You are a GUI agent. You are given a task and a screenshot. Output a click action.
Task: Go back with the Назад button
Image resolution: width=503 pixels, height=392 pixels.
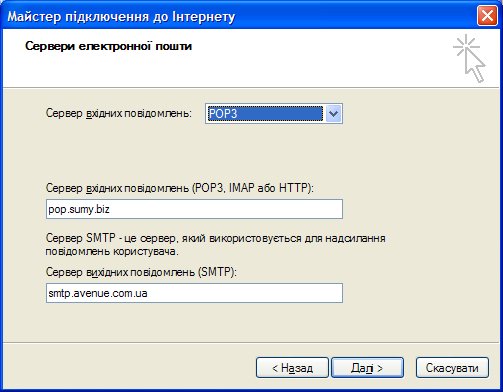pyautogui.click(x=292, y=368)
